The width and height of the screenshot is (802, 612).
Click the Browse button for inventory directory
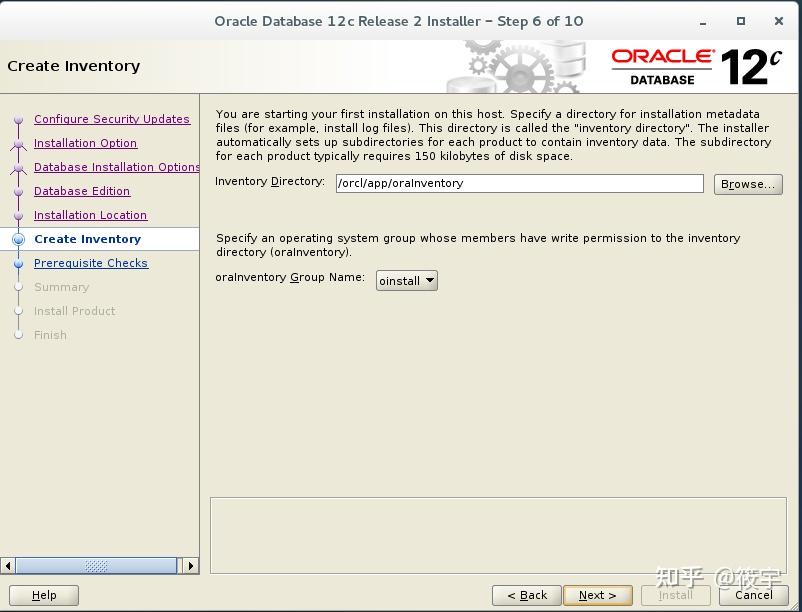click(x=747, y=184)
